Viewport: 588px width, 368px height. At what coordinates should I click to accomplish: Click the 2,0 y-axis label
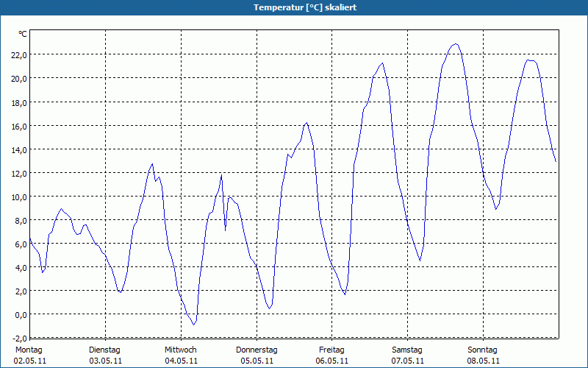[21, 291]
